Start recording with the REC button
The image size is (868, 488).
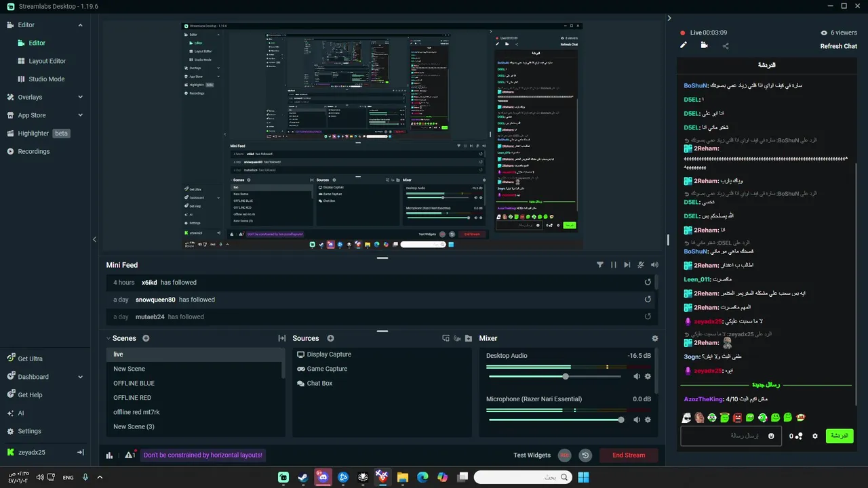(565, 455)
